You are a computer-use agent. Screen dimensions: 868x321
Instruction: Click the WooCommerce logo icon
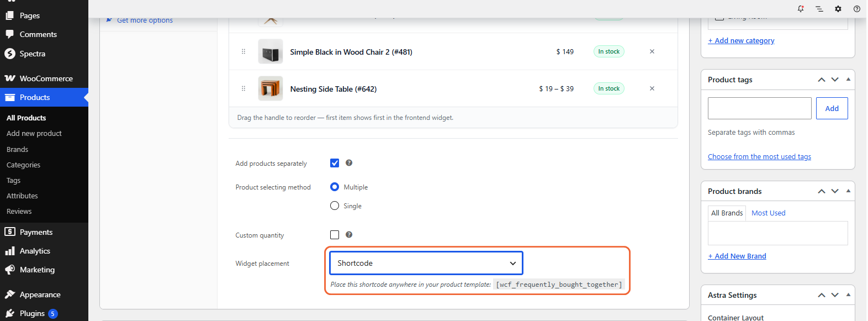[10, 78]
